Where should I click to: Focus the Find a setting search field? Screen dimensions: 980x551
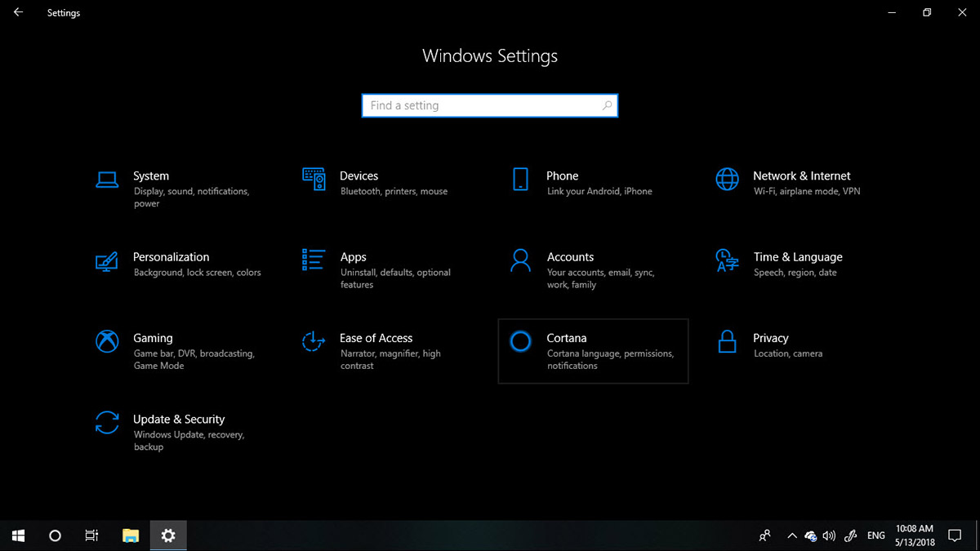490,105
